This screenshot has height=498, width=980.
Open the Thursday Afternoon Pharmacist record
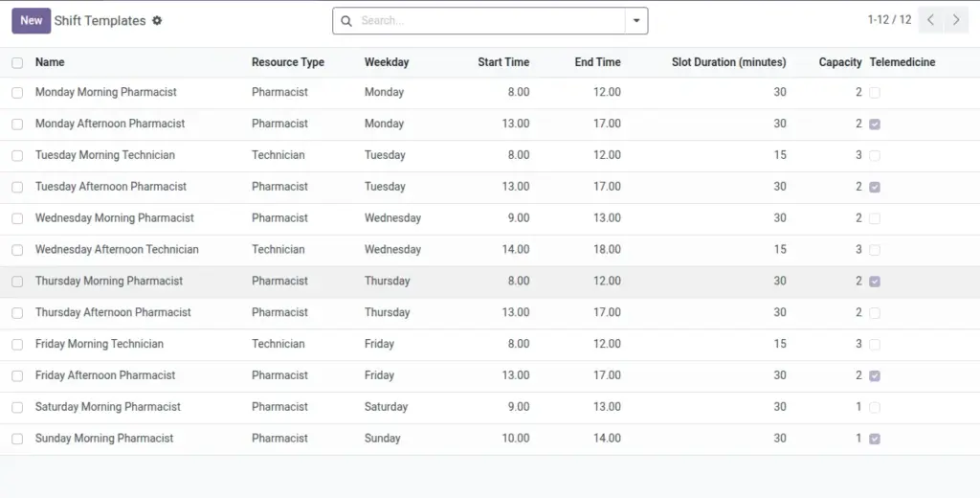point(113,312)
